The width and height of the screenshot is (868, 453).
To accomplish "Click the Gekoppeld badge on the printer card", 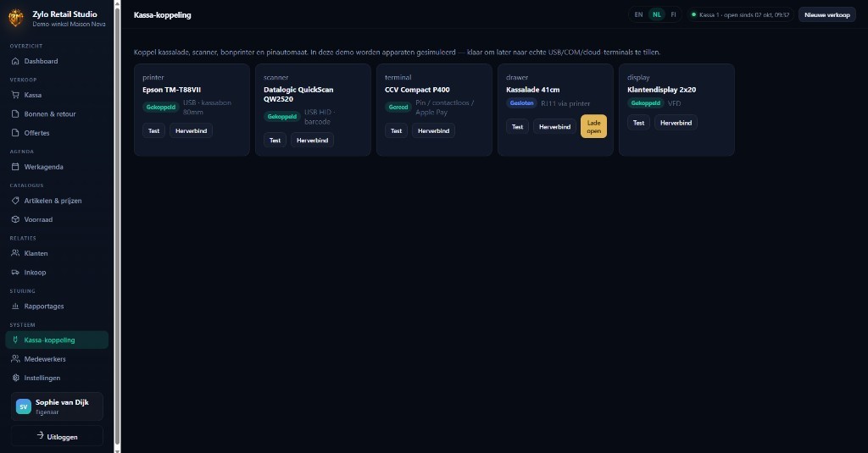I will pos(160,108).
